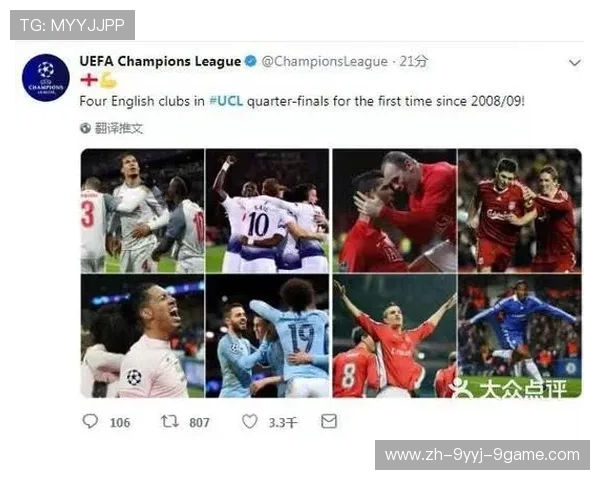Click the UEFA Champions League display name
This screenshot has height=480, width=600.
click(160, 61)
